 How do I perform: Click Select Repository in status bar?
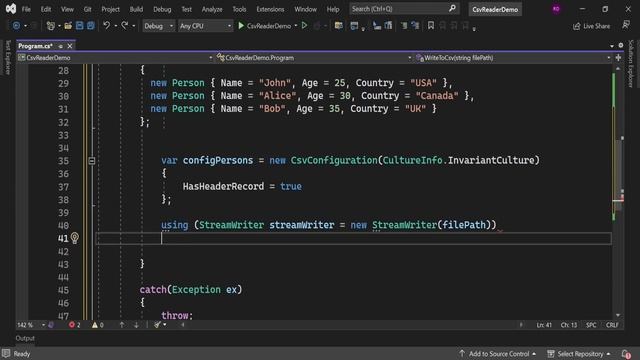(579, 354)
